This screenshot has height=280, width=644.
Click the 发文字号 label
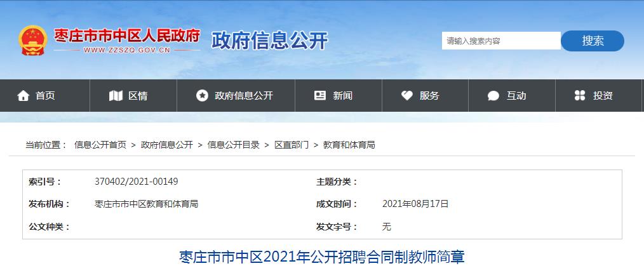[x=337, y=226]
